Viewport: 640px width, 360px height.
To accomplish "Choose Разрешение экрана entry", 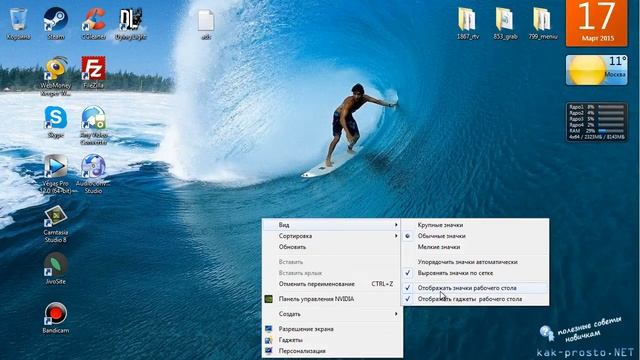I will point(332,329).
